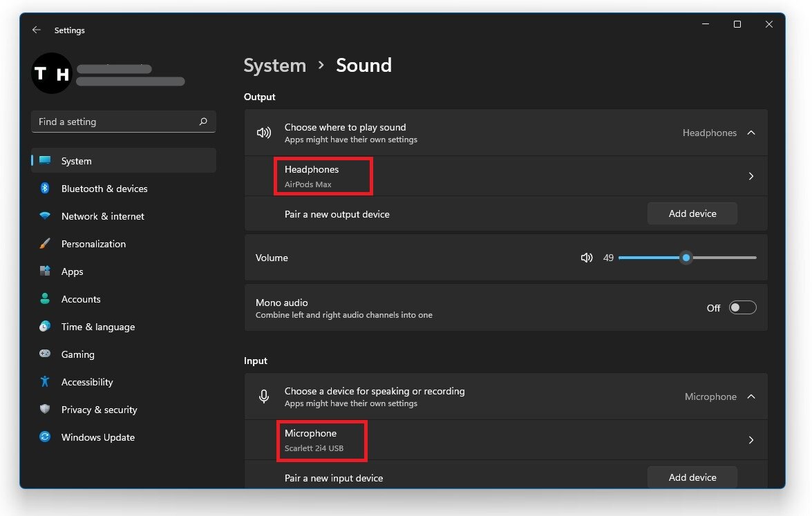Open AirPods Max headphones properties
This screenshot has height=516, width=812.
[751, 176]
